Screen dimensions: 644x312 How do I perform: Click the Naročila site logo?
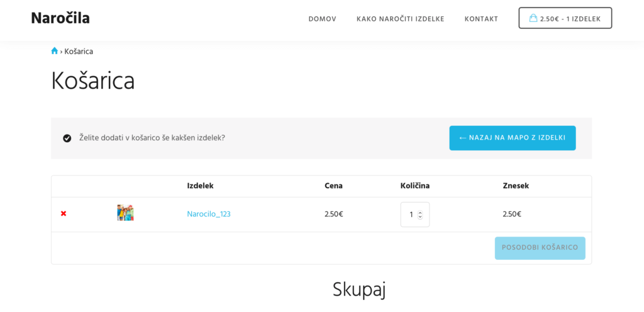(60, 18)
